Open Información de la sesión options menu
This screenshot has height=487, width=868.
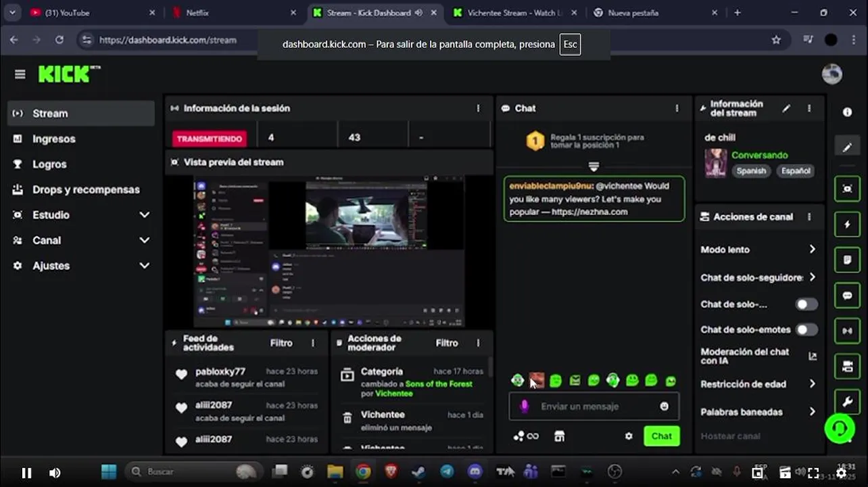[x=478, y=108]
